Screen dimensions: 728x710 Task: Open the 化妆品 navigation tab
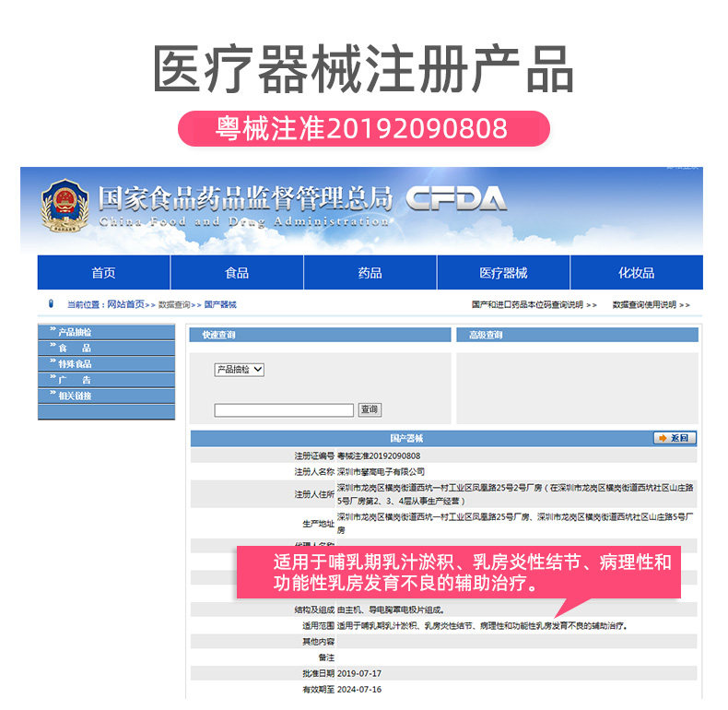[637, 272]
